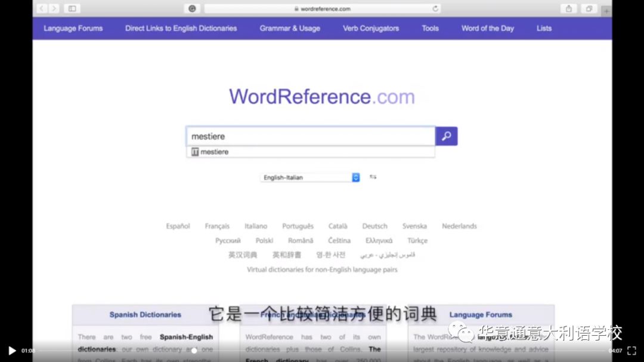This screenshot has height=362, width=644.
Task: Swap dictionary direction with arrows icon
Action: click(x=373, y=177)
